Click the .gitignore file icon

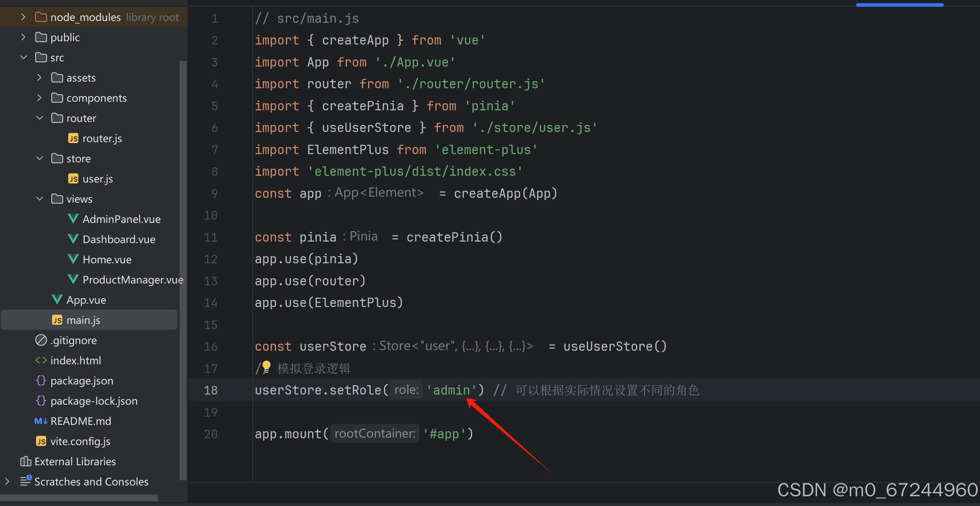41,340
